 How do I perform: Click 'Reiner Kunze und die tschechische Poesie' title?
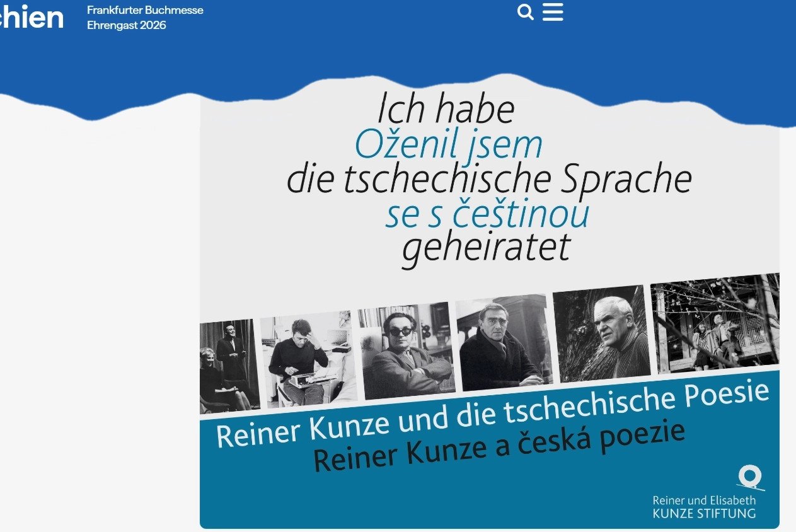493,413
